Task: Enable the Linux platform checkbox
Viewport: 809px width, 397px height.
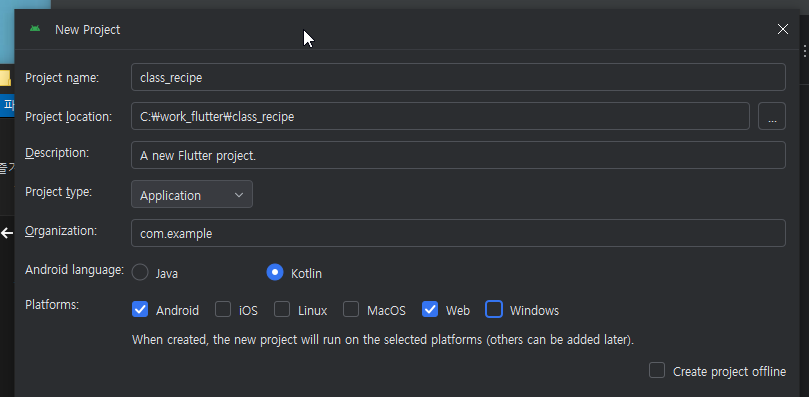Action: 282,309
